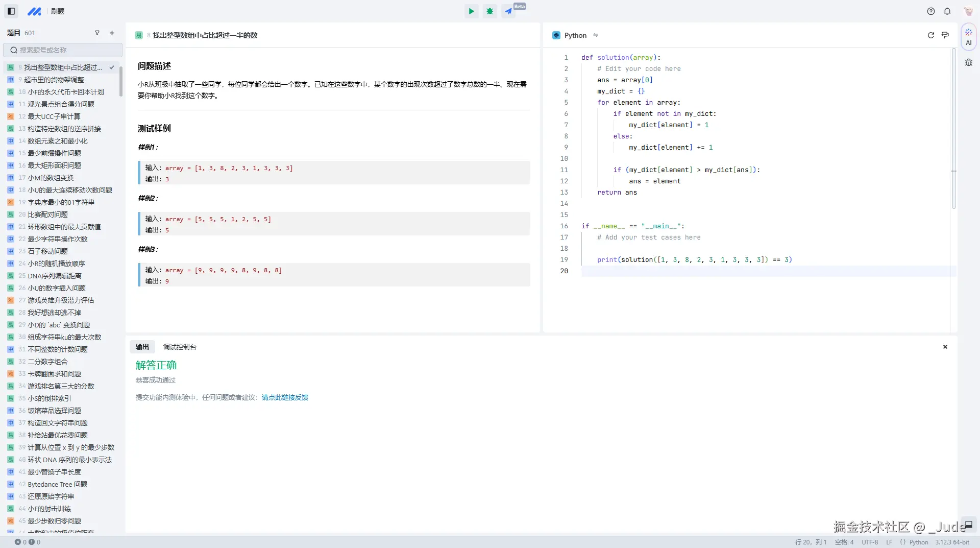Click the plus icon next to problem count

tap(112, 33)
